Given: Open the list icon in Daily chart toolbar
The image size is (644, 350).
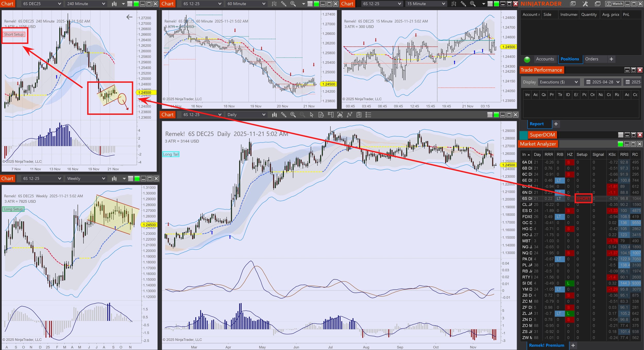Looking at the screenshot, I should tap(368, 115).
